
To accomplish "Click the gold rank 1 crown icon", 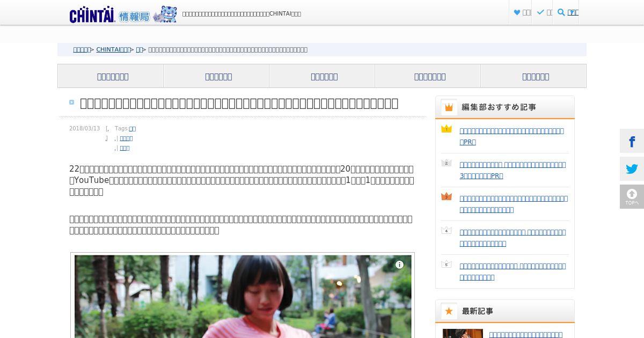I will point(447,129).
